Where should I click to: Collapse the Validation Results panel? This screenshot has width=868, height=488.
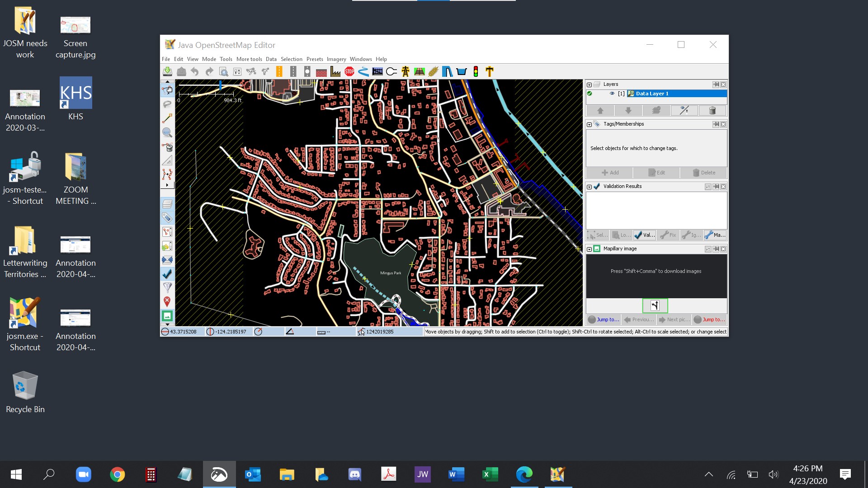click(589, 187)
